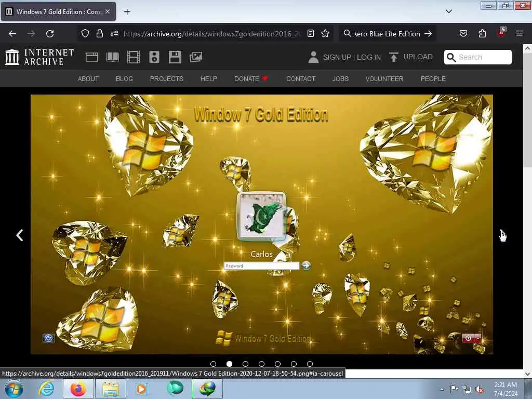
Task: Open the tracking protection shield icon
Action: click(x=85, y=33)
